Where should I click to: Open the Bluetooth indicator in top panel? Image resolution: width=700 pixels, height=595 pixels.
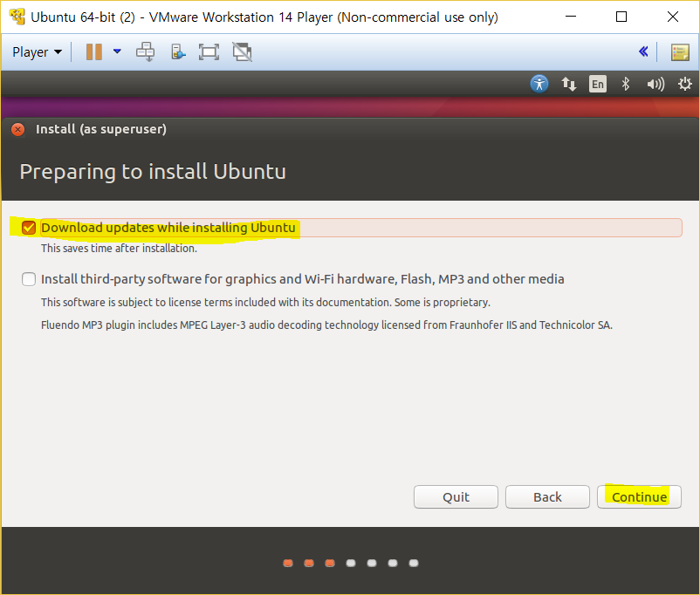tap(625, 84)
